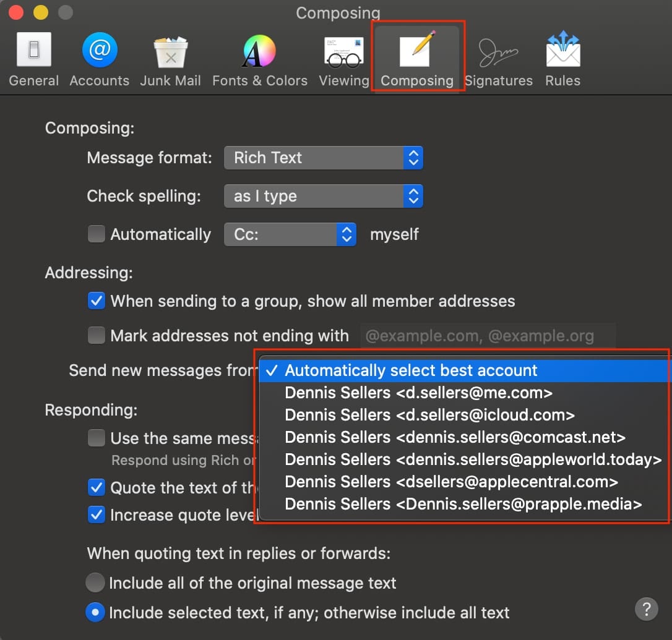Open the Accounts preferences pane
Viewport: 672px width, 640px height.
pos(99,59)
